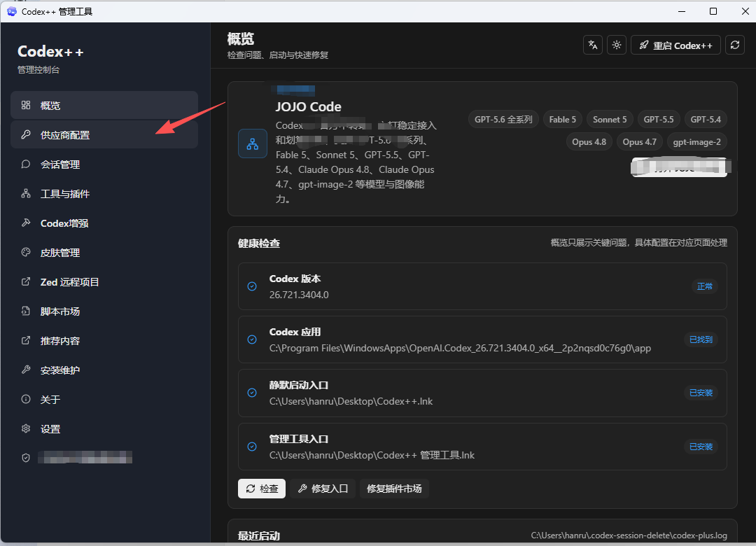Screen dimensions: 756x546
Task: Click the Codex++ app icon in title bar
Action: pyautogui.click(x=12, y=11)
